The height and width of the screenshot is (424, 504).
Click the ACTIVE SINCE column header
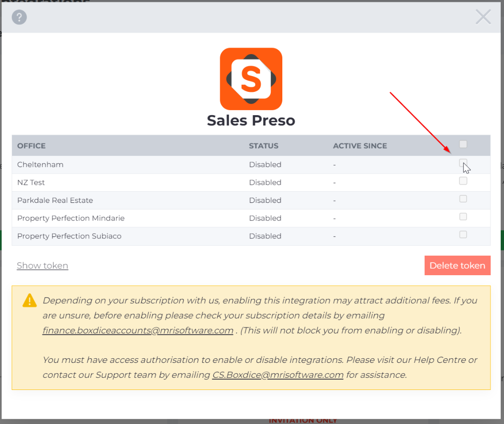coord(360,146)
